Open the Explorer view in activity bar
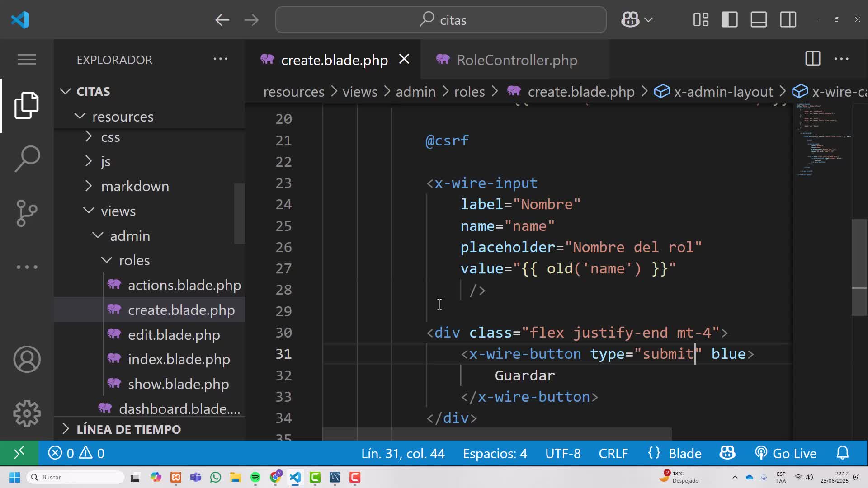The height and width of the screenshot is (488, 868). coord(27,105)
